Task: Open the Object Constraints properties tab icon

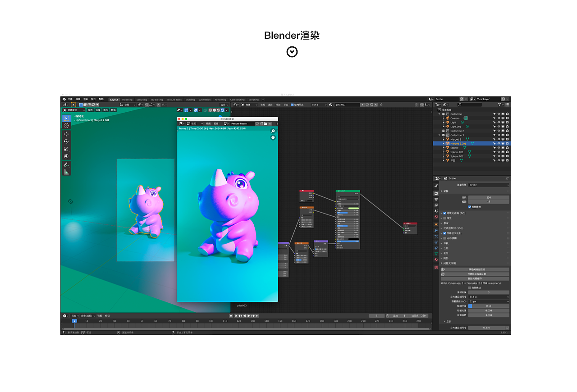Action: click(436, 248)
